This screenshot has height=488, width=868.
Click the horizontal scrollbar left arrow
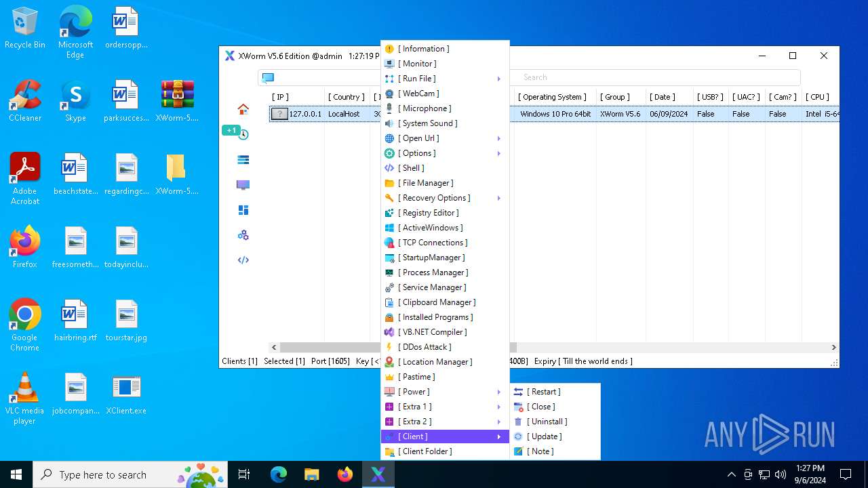pyautogui.click(x=275, y=347)
